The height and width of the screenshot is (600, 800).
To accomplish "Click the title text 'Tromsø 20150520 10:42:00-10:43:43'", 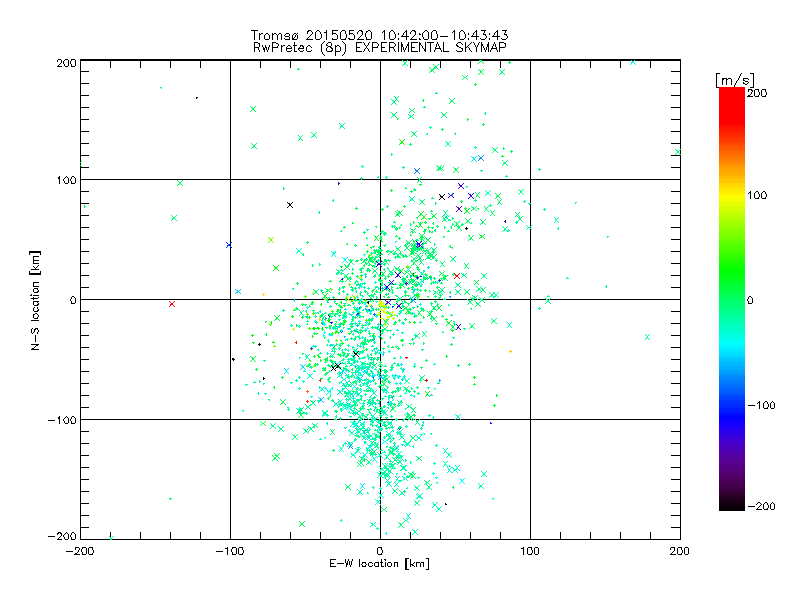I will pyautogui.click(x=379, y=35).
